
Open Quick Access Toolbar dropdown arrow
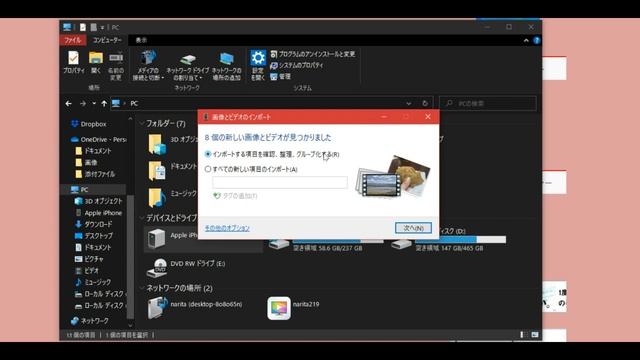click(x=102, y=27)
